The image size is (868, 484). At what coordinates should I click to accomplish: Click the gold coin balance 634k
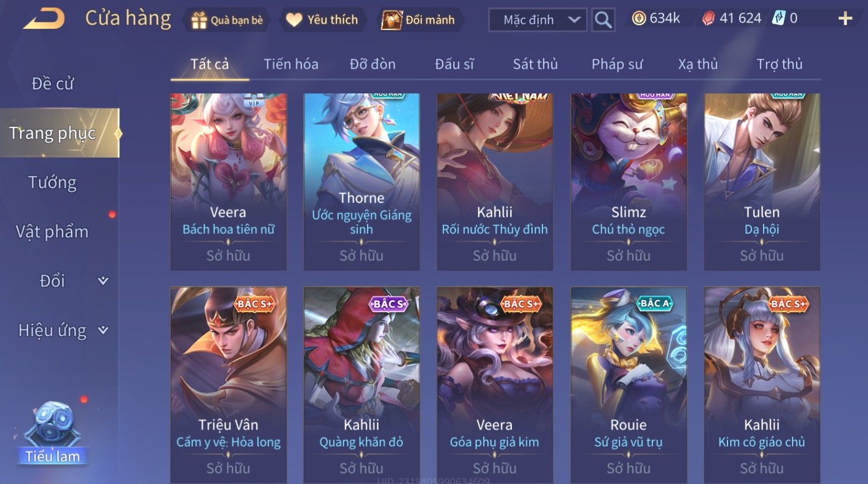(x=656, y=18)
